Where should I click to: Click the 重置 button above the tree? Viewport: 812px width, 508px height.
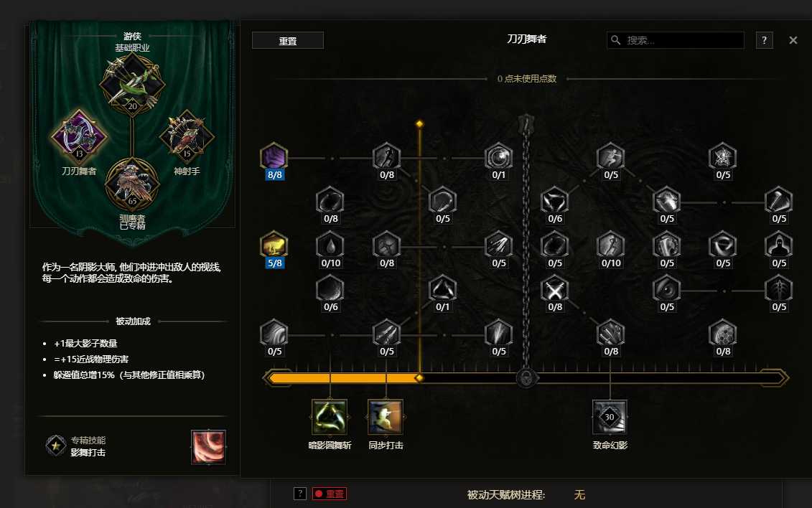point(288,40)
